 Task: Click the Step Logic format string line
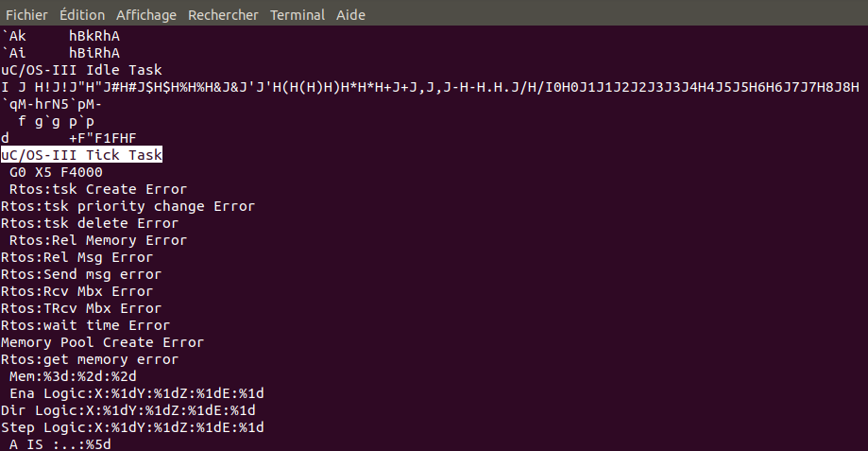132,427
